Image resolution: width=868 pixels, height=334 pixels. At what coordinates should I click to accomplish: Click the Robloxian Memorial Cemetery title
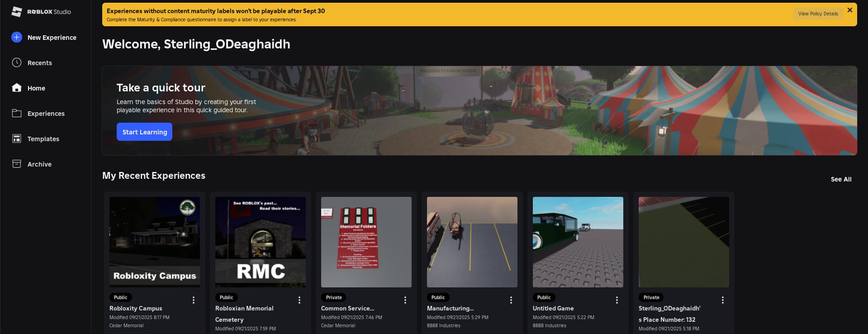pos(244,314)
